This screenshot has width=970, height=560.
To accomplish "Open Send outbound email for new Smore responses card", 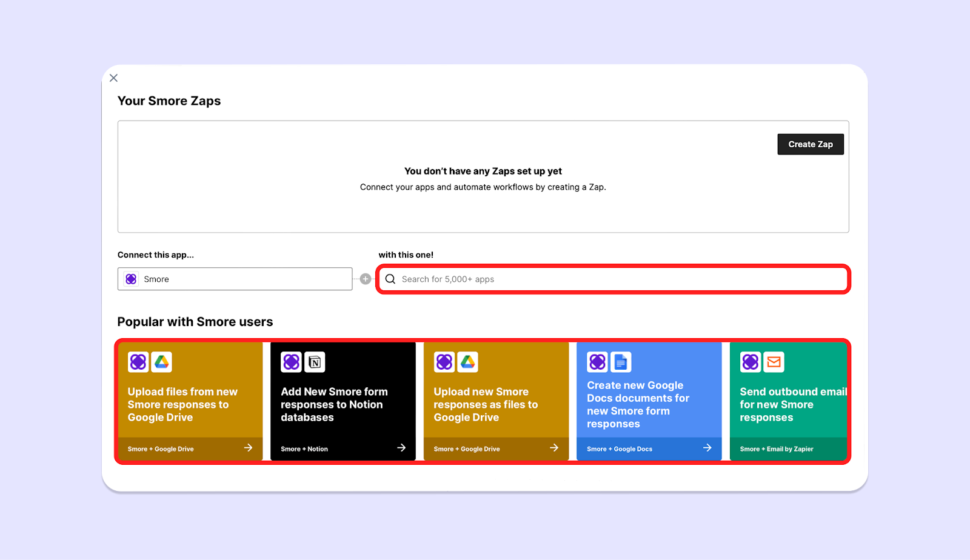I will 789,401.
